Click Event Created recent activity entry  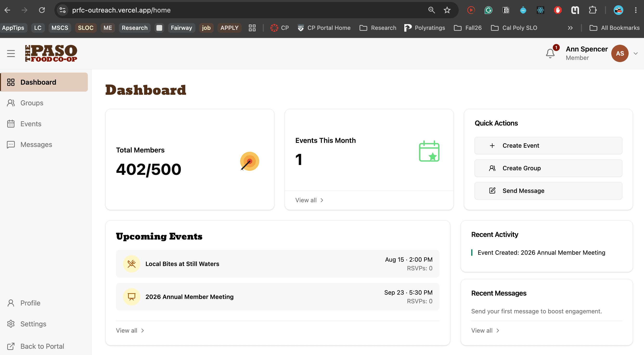(x=541, y=253)
